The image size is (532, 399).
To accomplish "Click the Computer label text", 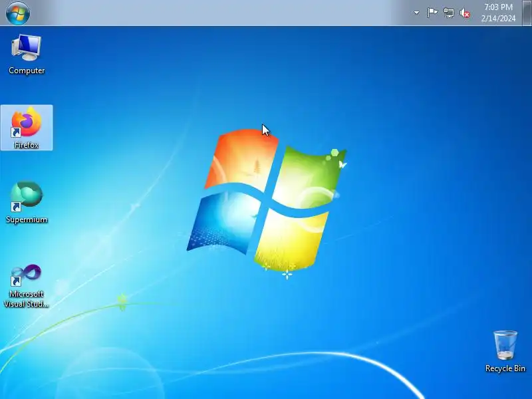I will pos(27,70).
